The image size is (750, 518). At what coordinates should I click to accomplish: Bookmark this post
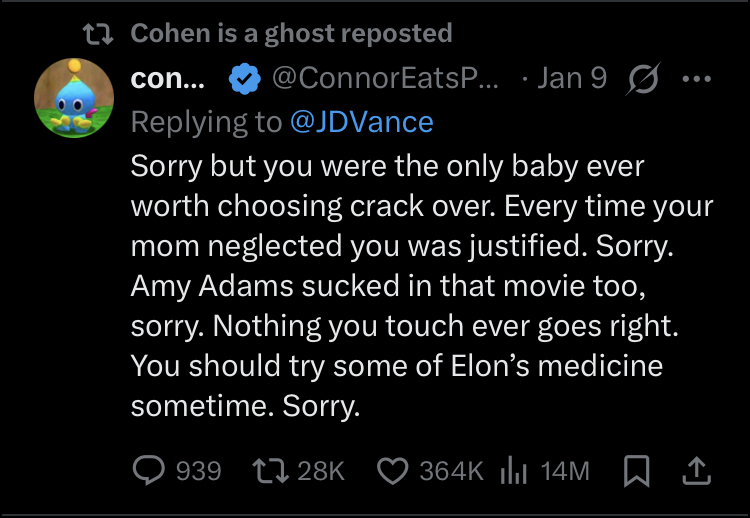coord(635,470)
